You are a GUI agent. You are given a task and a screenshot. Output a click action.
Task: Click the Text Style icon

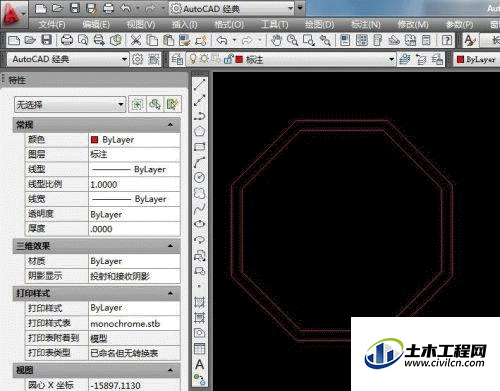[470, 40]
